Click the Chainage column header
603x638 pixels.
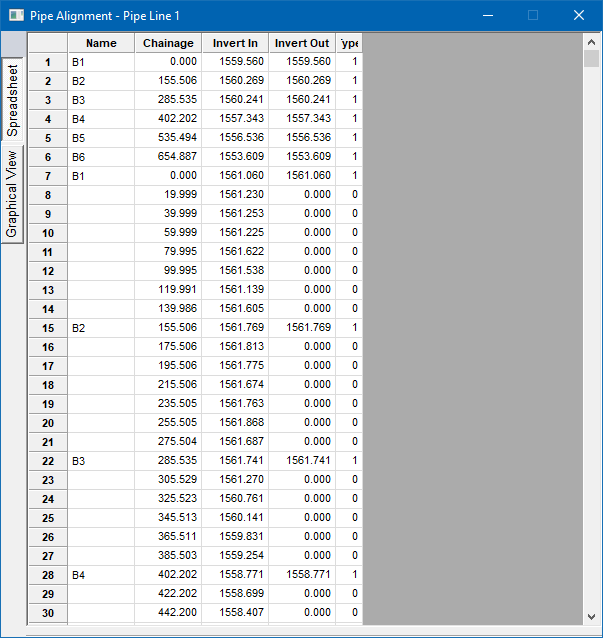[168, 43]
